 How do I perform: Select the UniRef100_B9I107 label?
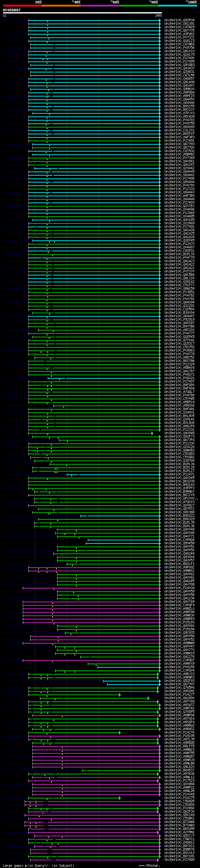(x=179, y=109)
